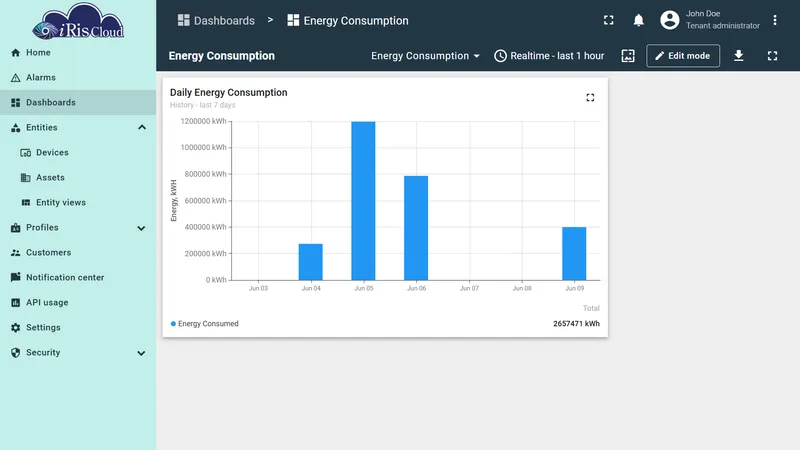Click the Alarms triangle icon
This screenshot has width=800, height=450.
16,78
